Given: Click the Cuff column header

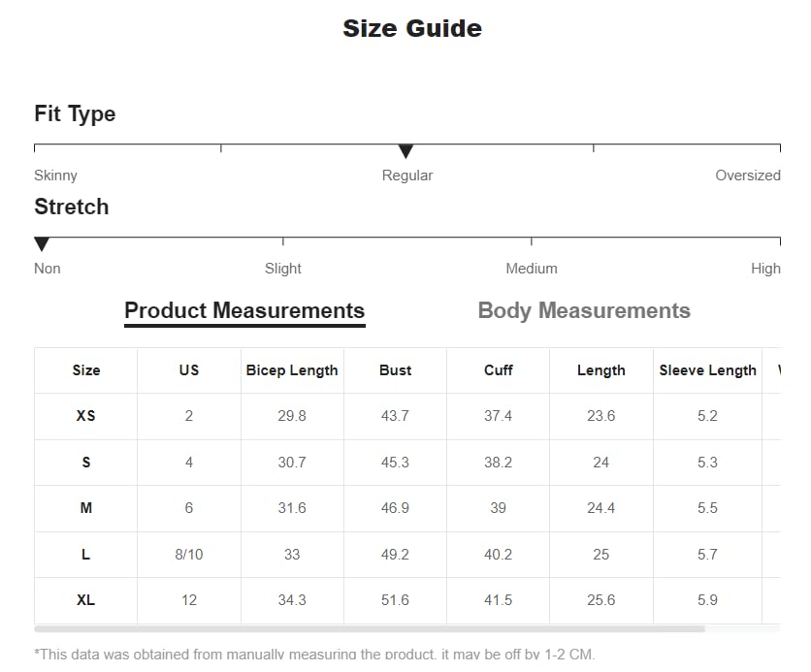Looking at the screenshot, I should tap(499, 370).
